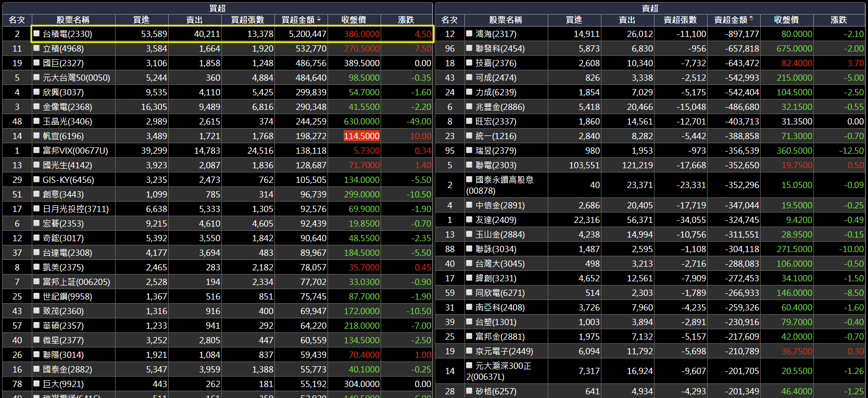Tick the checkbox for 國巨(2327)
This screenshot has width=868, height=398.
click(x=36, y=63)
